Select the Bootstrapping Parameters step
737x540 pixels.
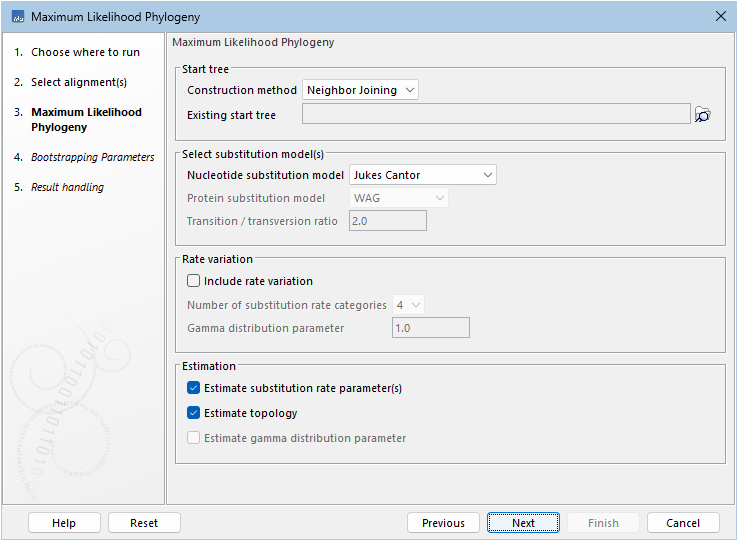pyautogui.click(x=92, y=157)
